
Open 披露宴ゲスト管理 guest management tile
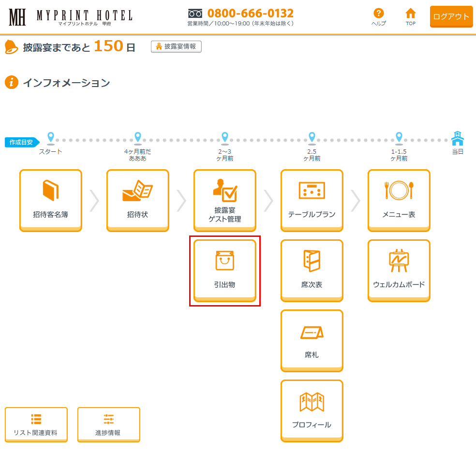click(225, 200)
